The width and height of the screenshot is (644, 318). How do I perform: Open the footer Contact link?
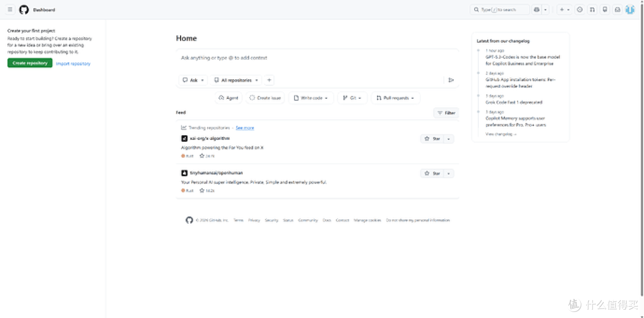(x=342, y=220)
